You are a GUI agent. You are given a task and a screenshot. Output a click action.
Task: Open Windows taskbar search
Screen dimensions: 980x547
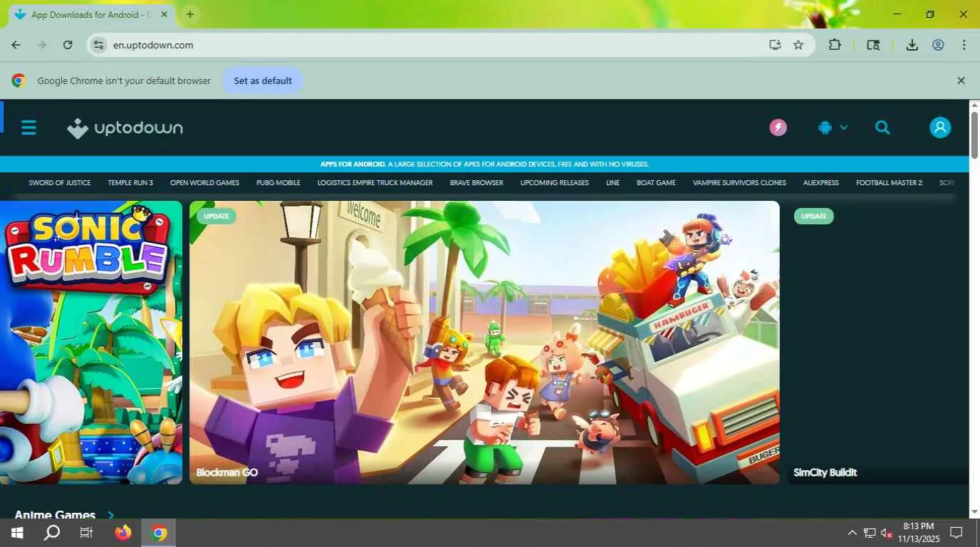click(52, 533)
